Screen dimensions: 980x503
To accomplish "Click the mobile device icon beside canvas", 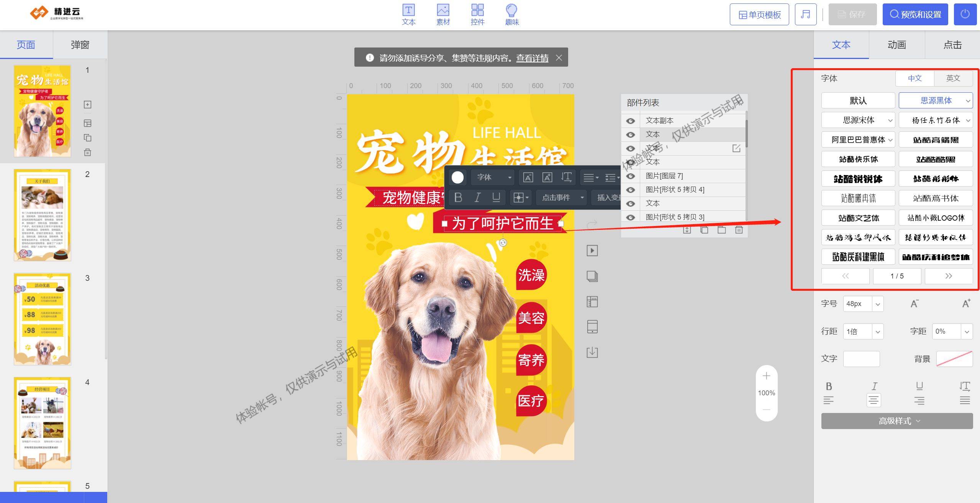I will [592, 327].
